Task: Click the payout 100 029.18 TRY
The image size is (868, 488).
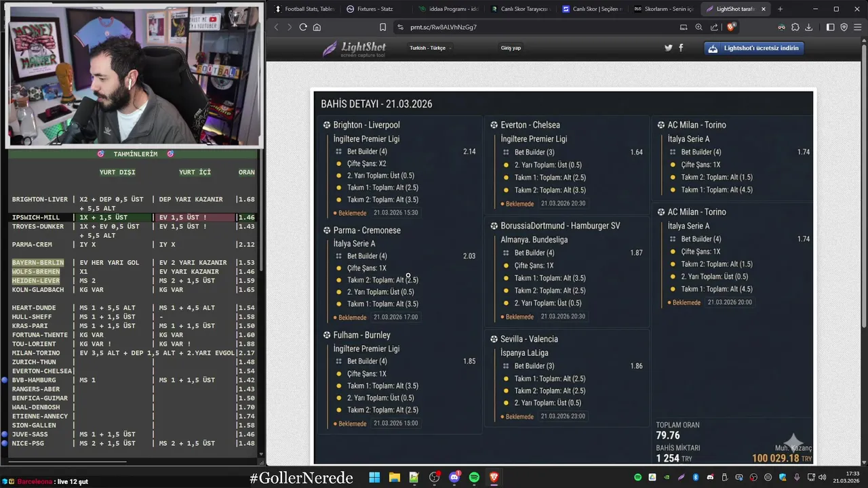Action: coord(781,459)
